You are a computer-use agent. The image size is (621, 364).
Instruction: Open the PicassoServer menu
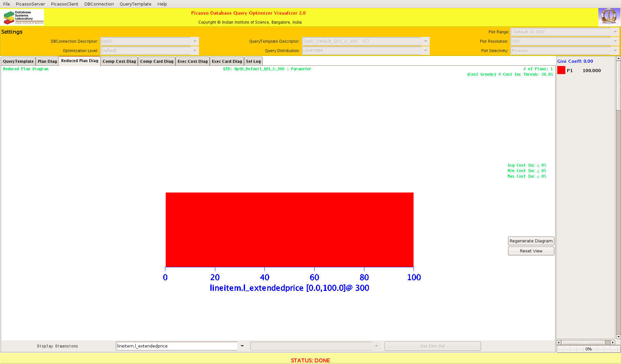30,4
